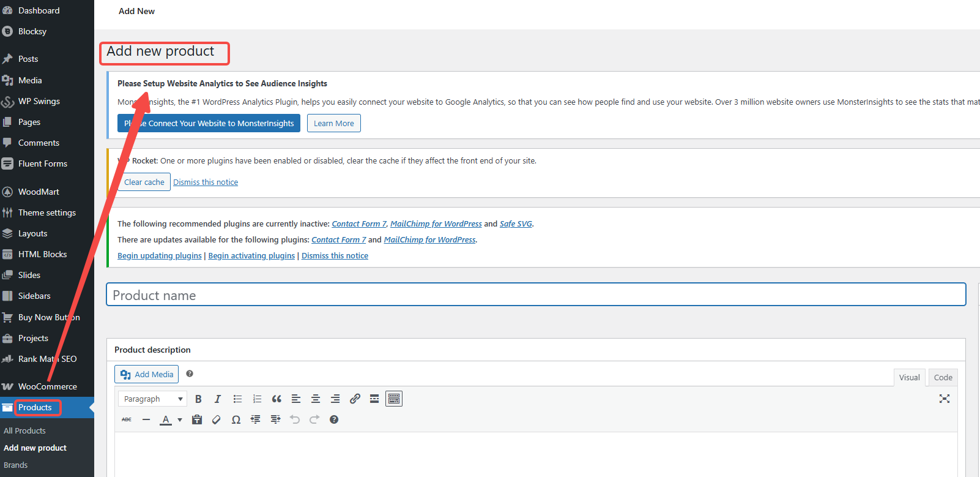Insert a special character (omega)
980x477 pixels.
pyautogui.click(x=236, y=419)
